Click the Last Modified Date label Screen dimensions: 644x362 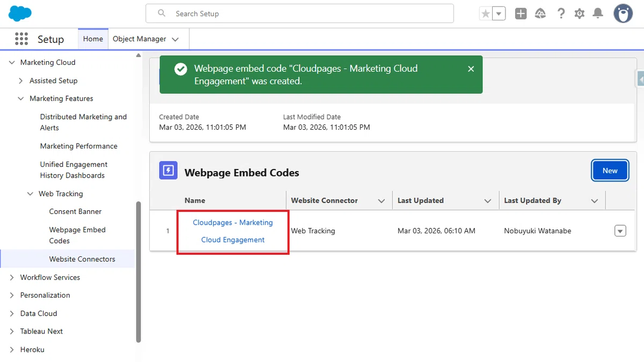(312, 117)
